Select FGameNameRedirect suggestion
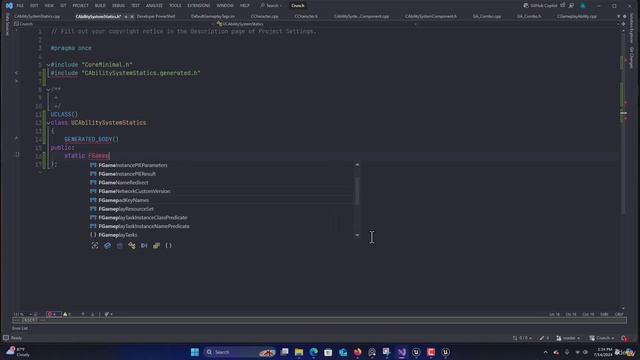The width and height of the screenshot is (640, 360). pyautogui.click(x=222, y=182)
